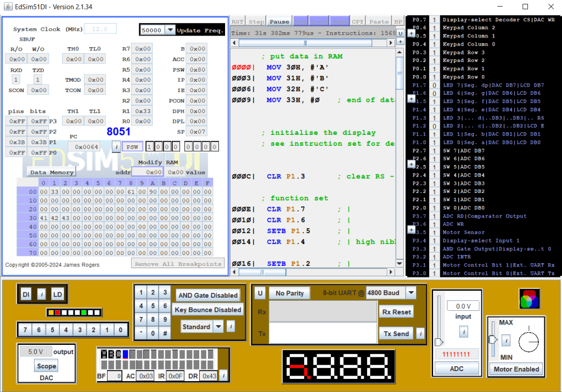Click the Modify RAM addr input field

point(148,172)
